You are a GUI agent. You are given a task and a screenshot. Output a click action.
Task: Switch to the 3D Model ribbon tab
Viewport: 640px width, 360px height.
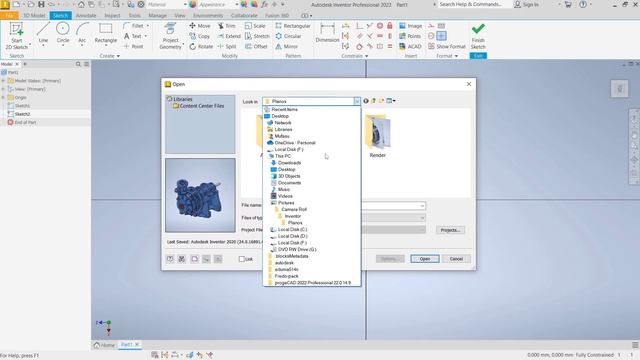pos(34,16)
